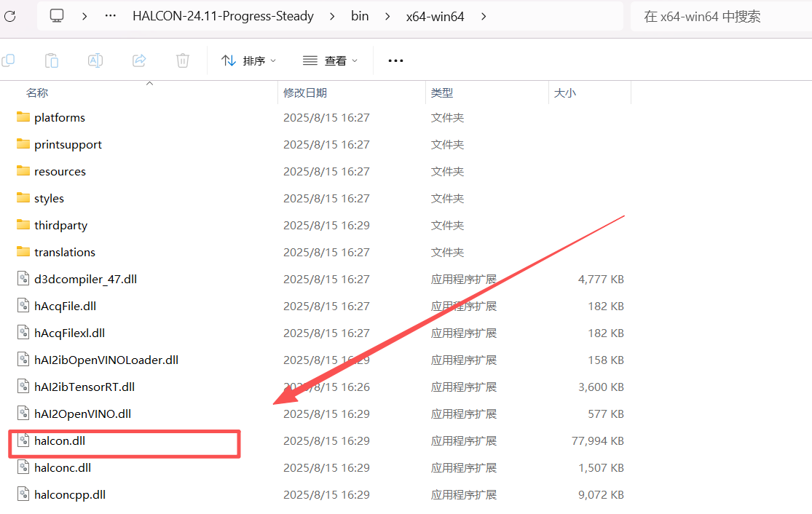Click x64-win64 breadcrumb segment
The image size is (812, 514).
click(435, 17)
